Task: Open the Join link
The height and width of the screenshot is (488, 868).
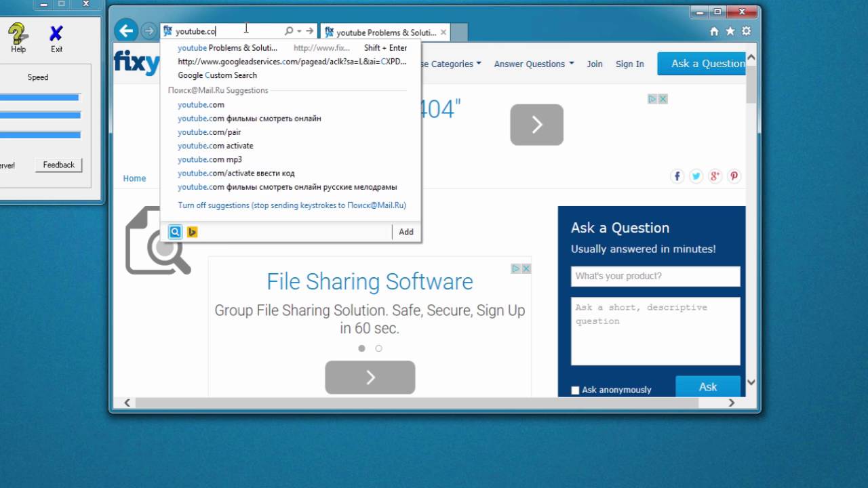Action: (595, 64)
